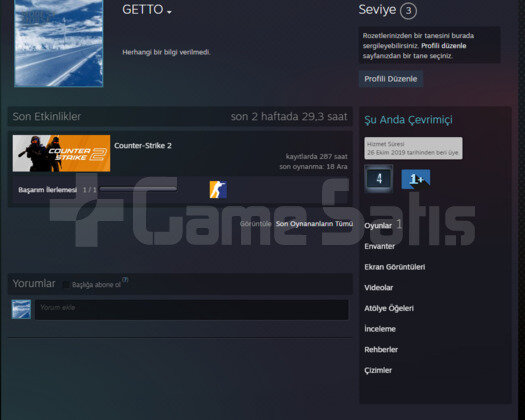This screenshot has height=420, width=525.
Task: Click 'Herhangi bir bilgi verilmedi' text
Action: (x=166, y=52)
